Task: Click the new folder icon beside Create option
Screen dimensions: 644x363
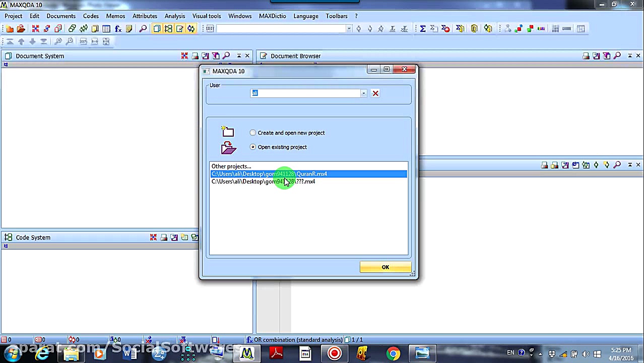Action: pyautogui.click(x=228, y=132)
